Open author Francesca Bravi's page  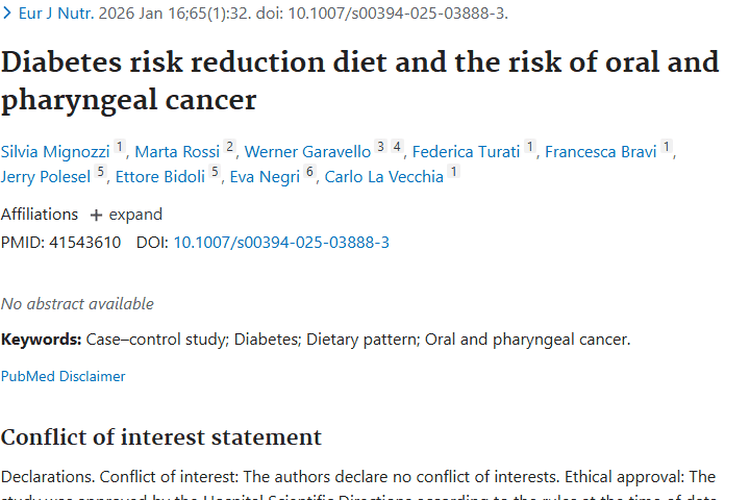point(600,152)
